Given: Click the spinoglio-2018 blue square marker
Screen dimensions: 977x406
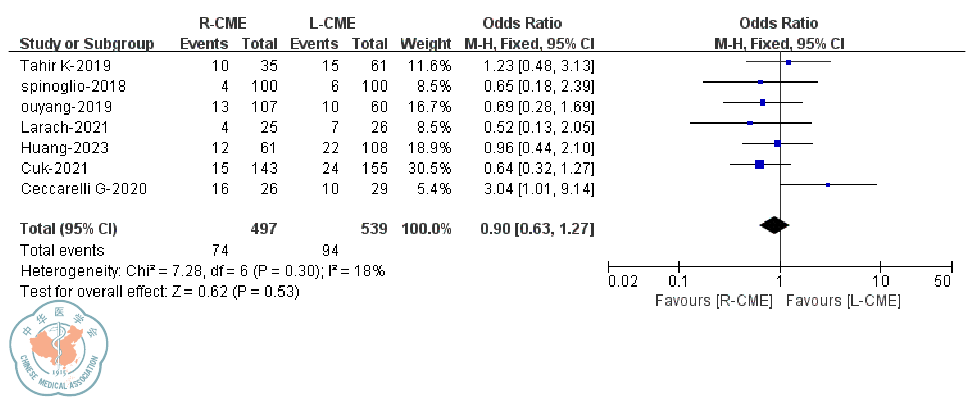Looking at the screenshot, I should (760, 83).
